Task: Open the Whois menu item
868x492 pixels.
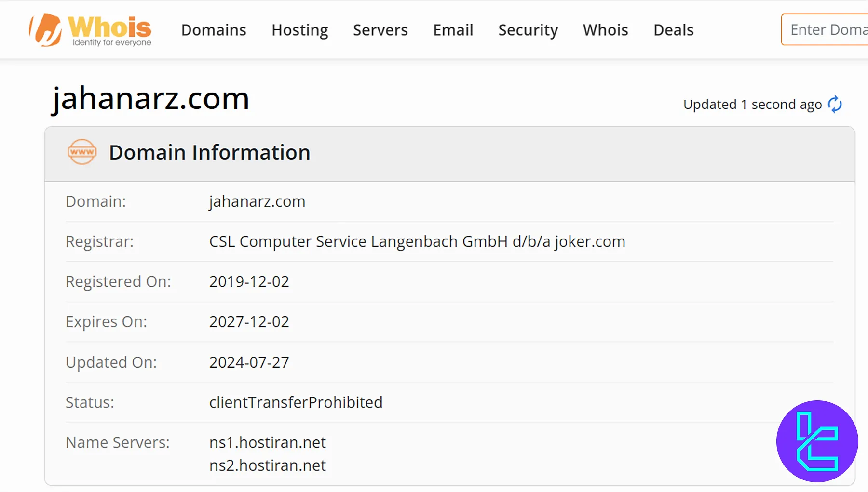Action: 605,30
